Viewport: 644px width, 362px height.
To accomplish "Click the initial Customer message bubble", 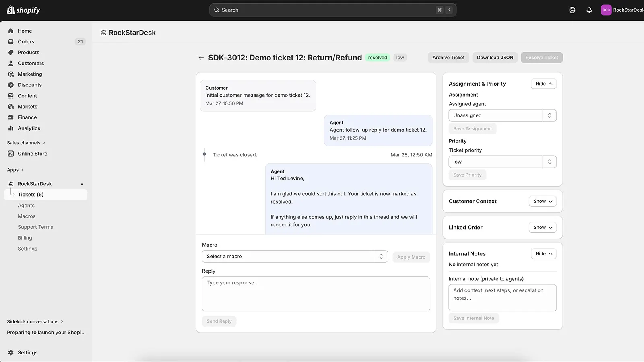I will click(258, 96).
